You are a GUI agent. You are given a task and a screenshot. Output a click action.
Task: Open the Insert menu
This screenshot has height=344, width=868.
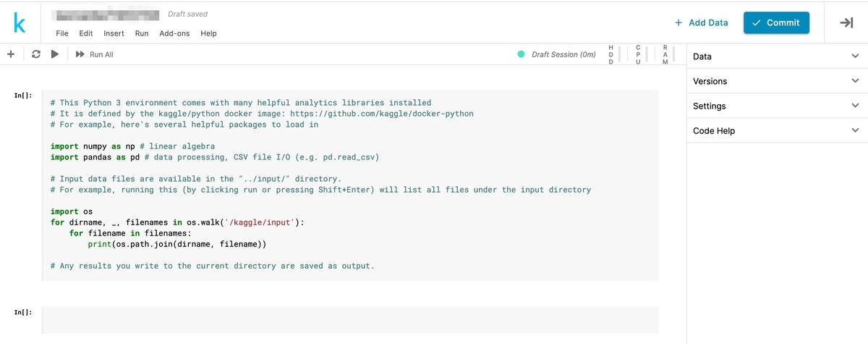(x=114, y=33)
